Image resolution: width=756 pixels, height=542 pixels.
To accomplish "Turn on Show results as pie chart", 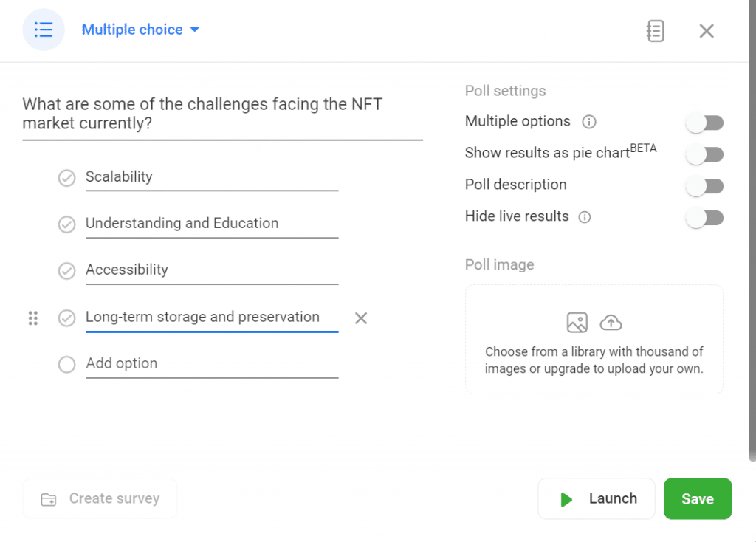I will pos(704,154).
